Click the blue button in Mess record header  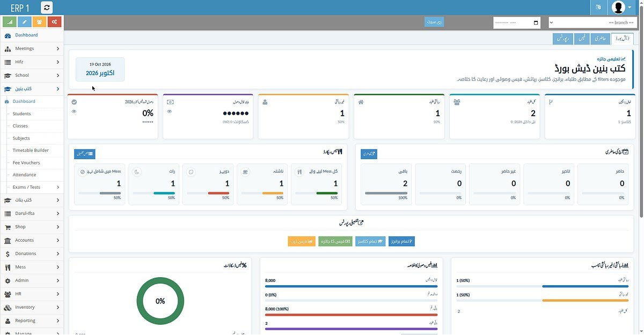(x=85, y=154)
